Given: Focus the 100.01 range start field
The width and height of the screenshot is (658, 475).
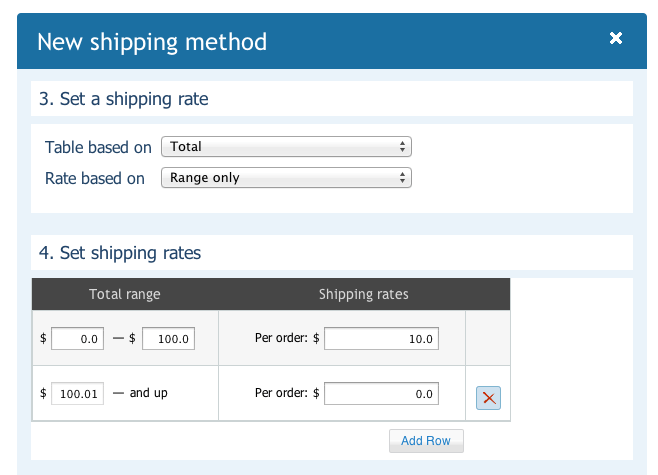Looking at the screenshot, I should [77, 394].
